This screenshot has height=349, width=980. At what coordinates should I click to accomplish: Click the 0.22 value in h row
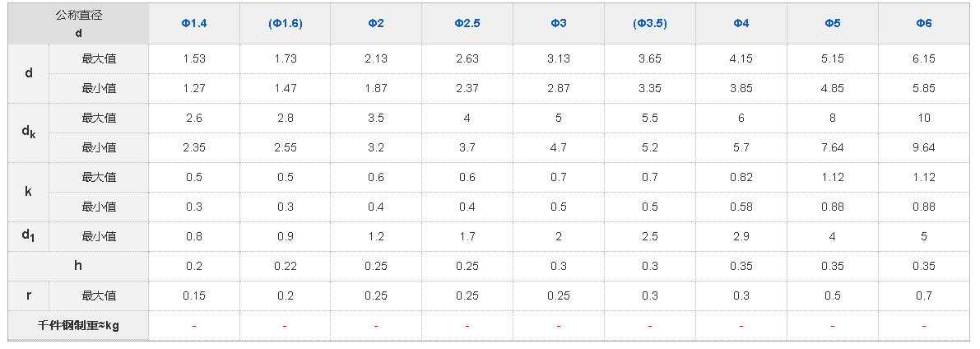286,266
